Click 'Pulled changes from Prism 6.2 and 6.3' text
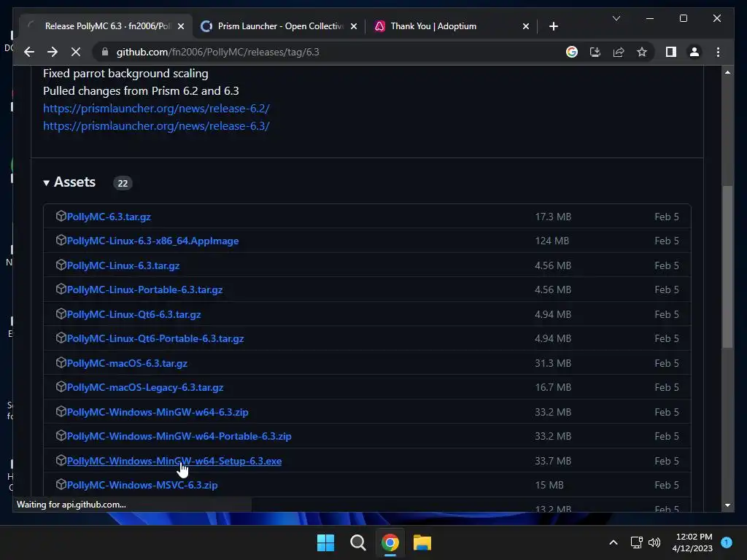747x560 pixels. (141, 91)
